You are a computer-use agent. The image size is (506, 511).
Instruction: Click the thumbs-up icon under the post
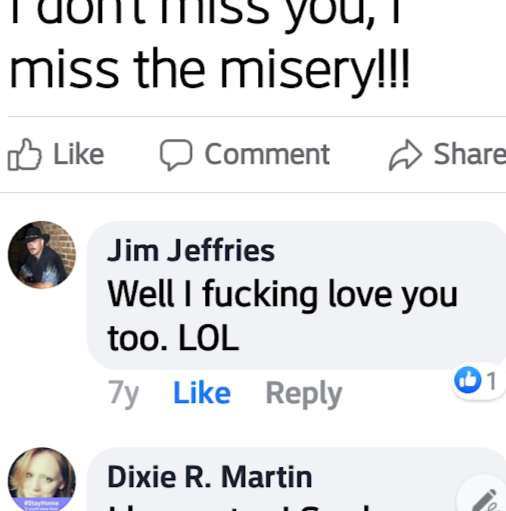point(25,154)
